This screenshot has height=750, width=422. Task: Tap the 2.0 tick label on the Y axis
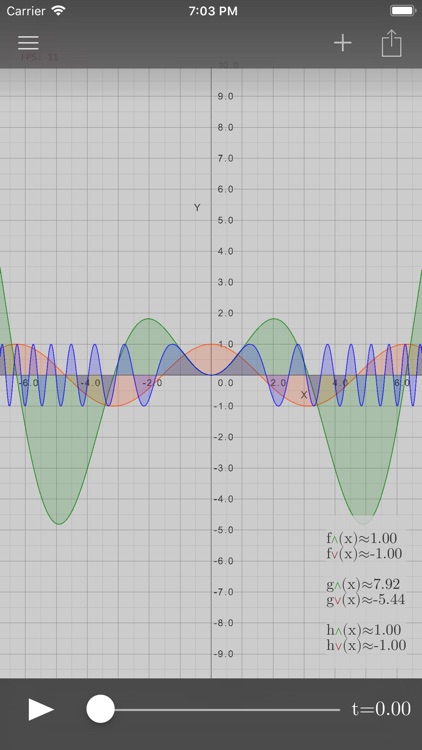pos(225,313)
